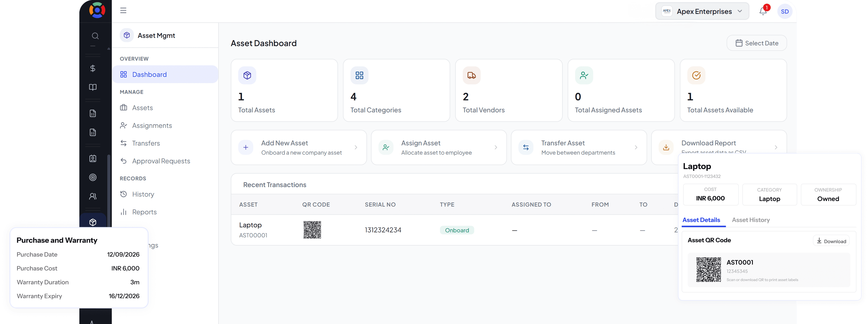Open the dollar sign finance icon
Viewport: 868px width, 324px height.
pyautogui.click(x=93, y=69)
